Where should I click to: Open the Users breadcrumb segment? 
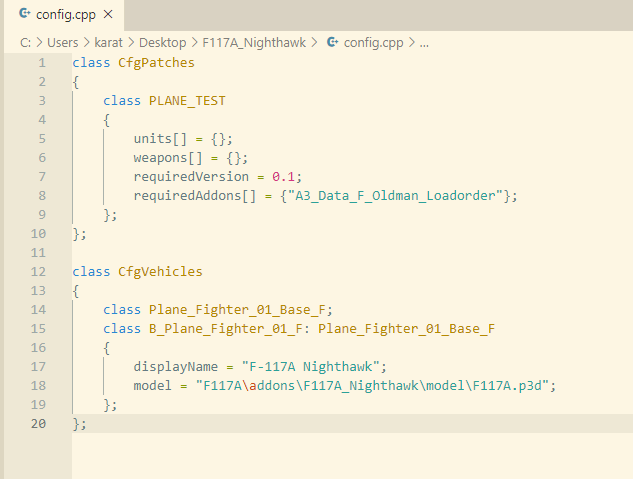(63, 43)
